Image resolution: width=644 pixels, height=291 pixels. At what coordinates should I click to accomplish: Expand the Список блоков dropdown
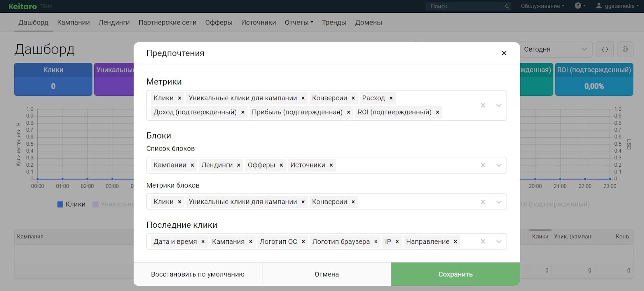coord(499,165)
